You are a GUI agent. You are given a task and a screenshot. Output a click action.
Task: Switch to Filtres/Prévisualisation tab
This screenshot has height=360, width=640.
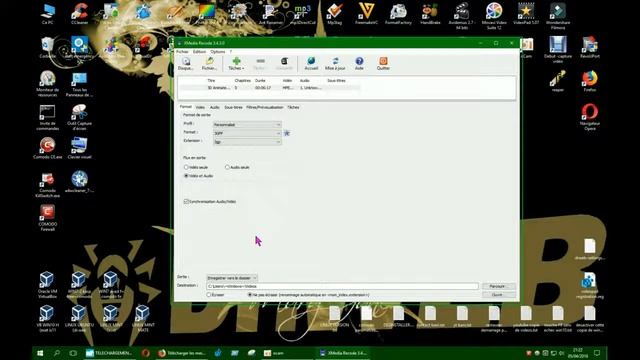click(x=265, y=107)
